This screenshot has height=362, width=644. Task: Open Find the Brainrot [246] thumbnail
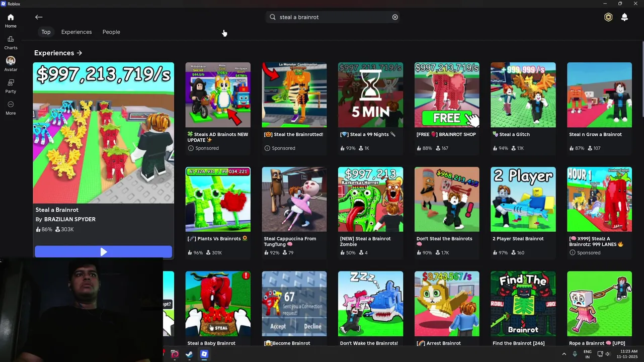click(x=523, y=304)
